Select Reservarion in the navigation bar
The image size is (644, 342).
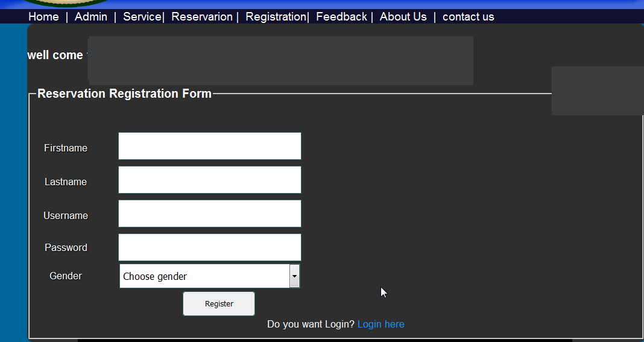point(202,17)
